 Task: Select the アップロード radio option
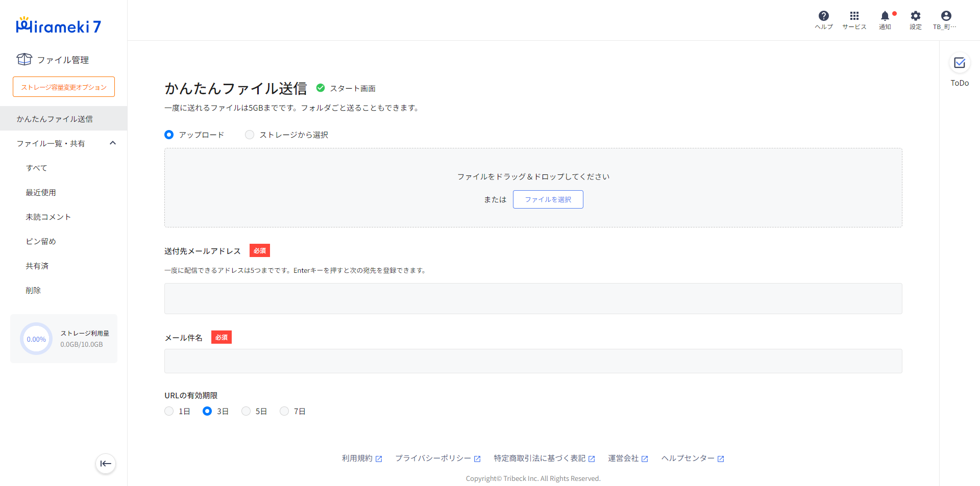(169, 135)
